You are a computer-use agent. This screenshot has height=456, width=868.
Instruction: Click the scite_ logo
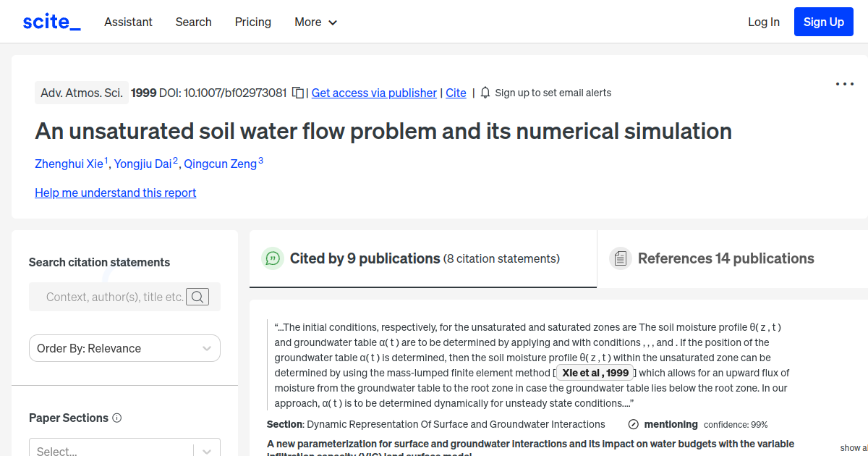(51, 21)
